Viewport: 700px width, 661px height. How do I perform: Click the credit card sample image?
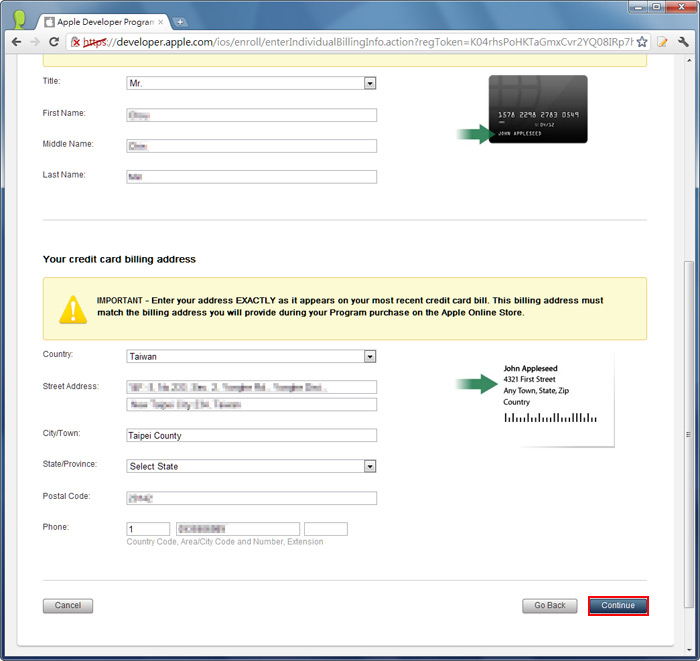click(538, 109)
